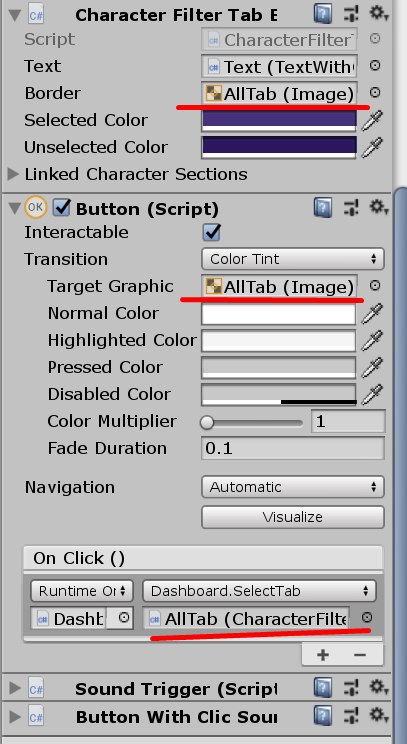407x744 pixels.
Task: Open presets icon for Button (Script)
Action: click(x=351, y=208)
